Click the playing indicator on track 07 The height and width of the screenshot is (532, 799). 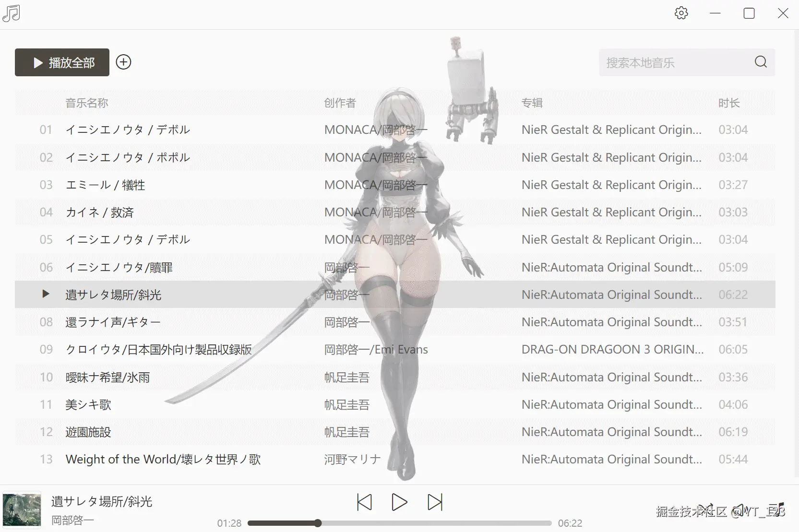[46, 295]
